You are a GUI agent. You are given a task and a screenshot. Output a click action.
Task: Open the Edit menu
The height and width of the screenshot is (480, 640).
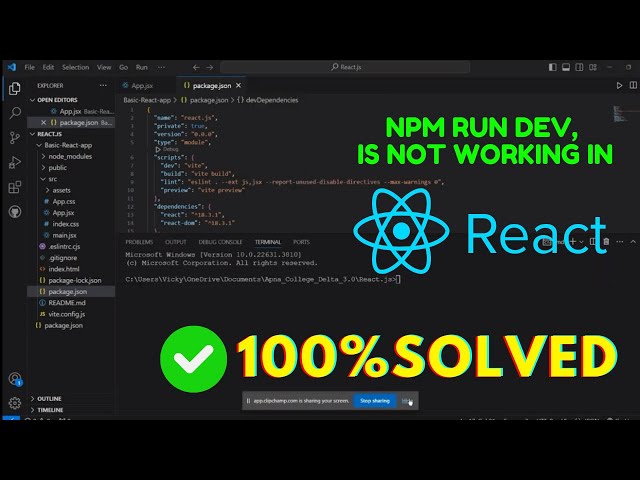[48, 67]
